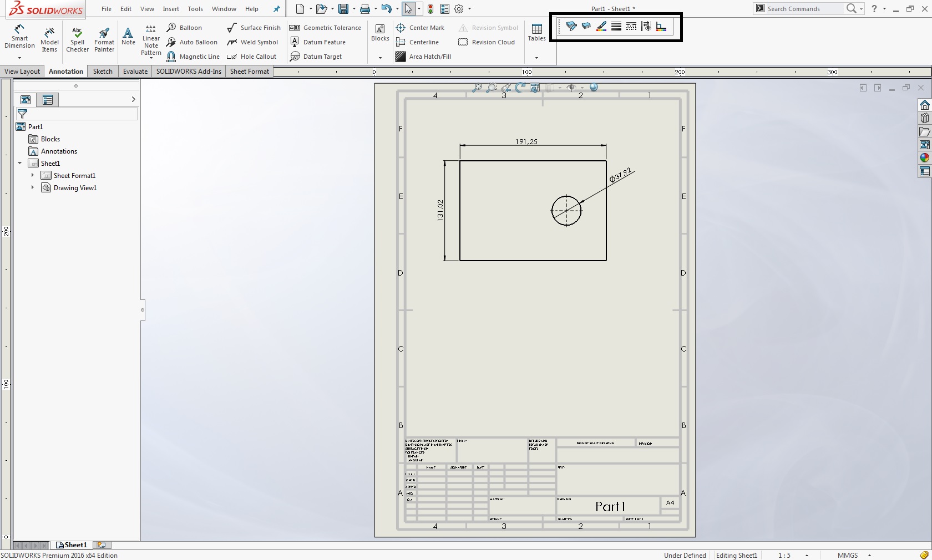Open the Tables dropdown

coord(536,58)
